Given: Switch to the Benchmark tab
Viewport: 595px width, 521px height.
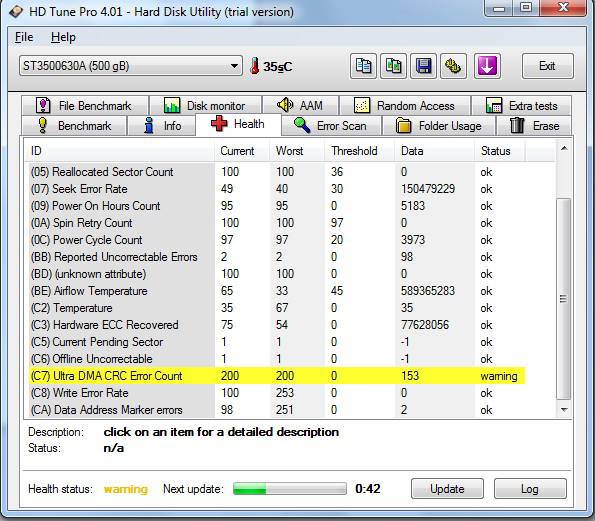Looking at the screenshot, I should pyautogui.click(x=74, y=126).
